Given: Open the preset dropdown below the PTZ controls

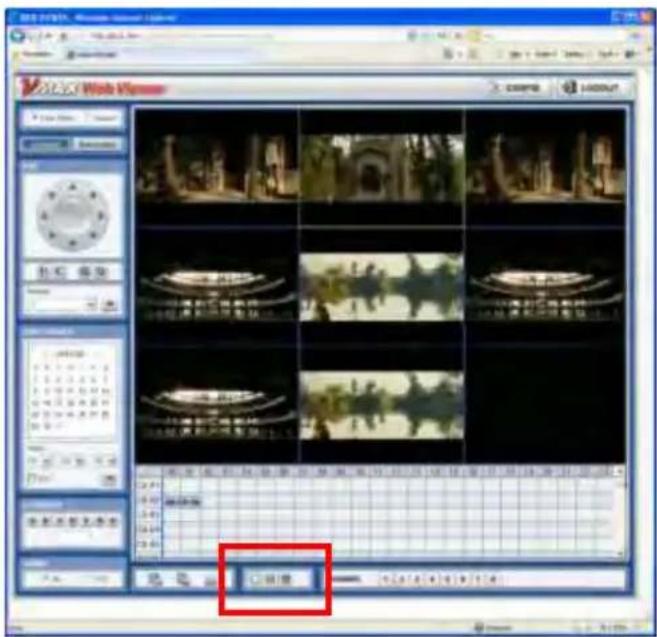Looking at the screenshot, I should click(63, 304).
